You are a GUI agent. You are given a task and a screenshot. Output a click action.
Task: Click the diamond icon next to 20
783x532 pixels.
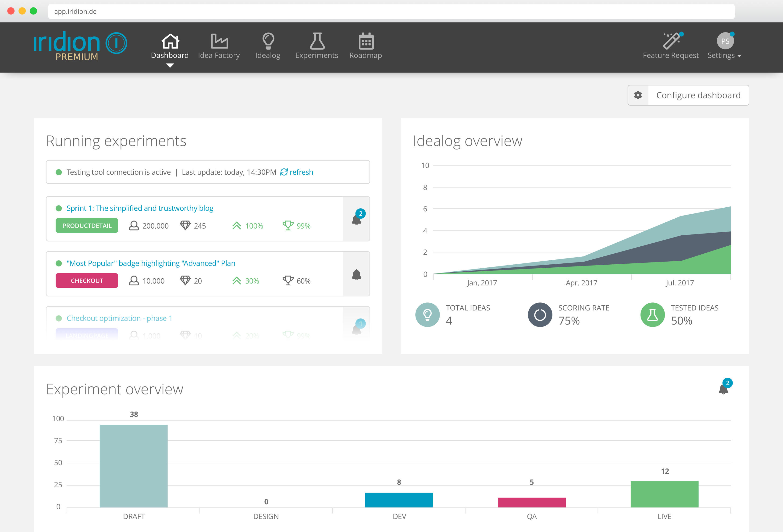(185, 280)
